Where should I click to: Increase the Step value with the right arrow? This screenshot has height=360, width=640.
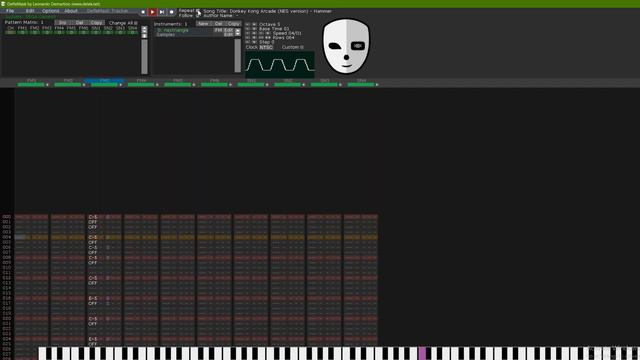click(x=254, y=42)
